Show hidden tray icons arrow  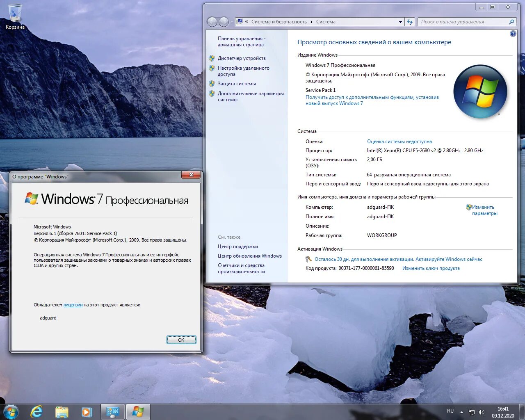(461, 412)
